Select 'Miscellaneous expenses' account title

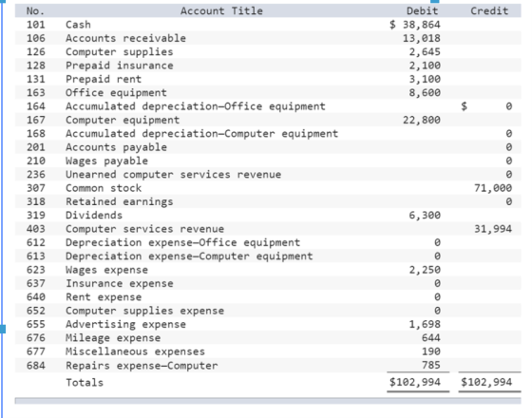pos(135,351)
